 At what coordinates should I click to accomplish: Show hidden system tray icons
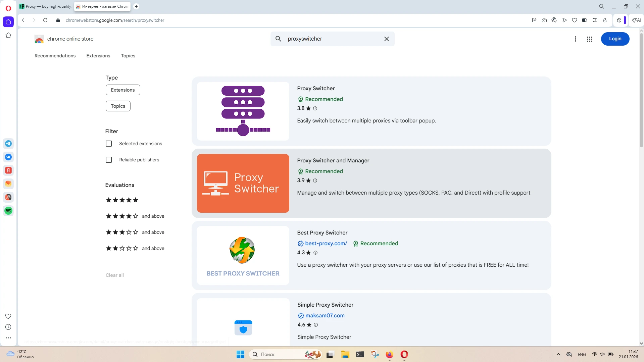[558, 354]
